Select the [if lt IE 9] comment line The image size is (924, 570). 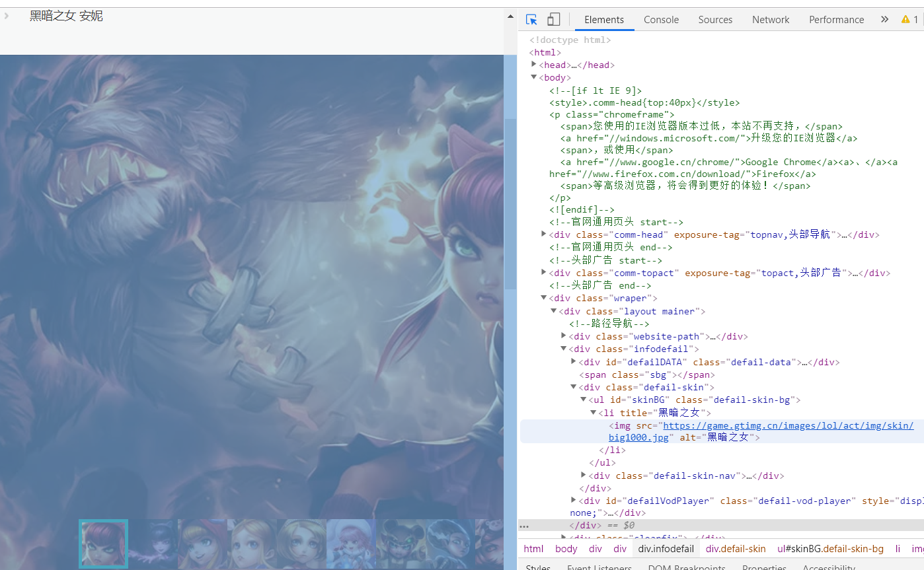(x=596, y=90)
